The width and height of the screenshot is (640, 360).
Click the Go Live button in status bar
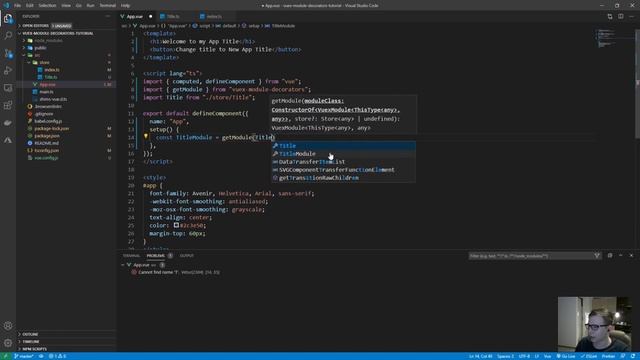[566, 356]
